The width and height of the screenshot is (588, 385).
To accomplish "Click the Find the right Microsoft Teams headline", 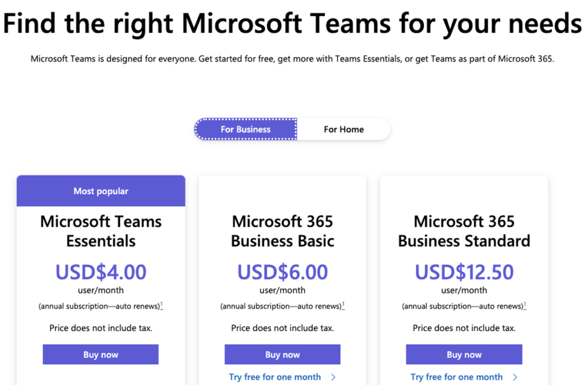I will click(x=294, y=24).
